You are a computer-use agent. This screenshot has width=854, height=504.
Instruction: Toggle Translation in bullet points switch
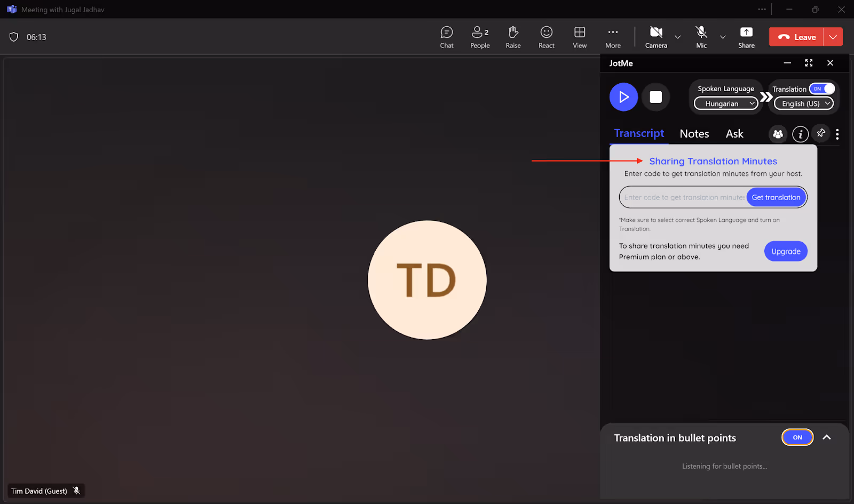(797, 437)
